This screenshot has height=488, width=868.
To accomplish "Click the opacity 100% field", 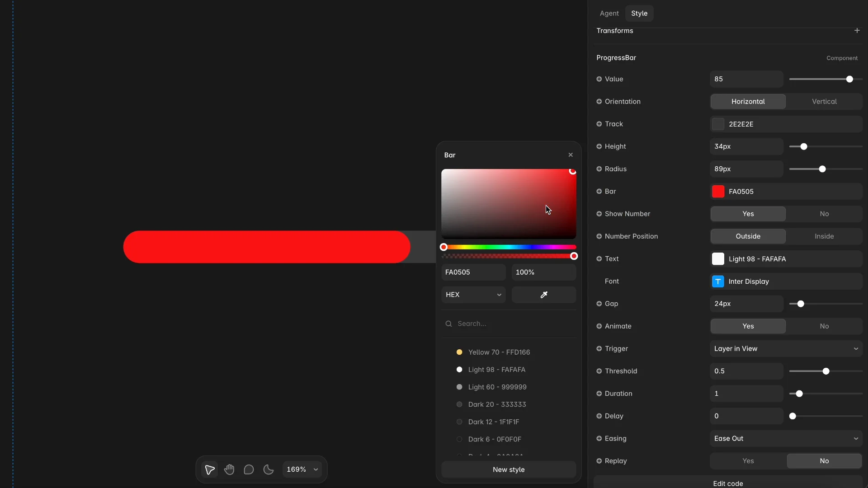I will 544,272.
